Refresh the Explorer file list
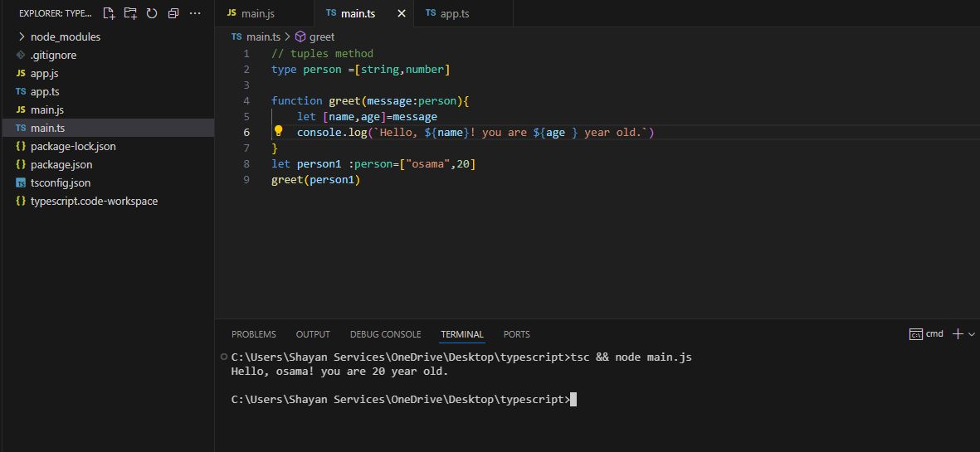980x452 pixels. click(x=152, y=13)
